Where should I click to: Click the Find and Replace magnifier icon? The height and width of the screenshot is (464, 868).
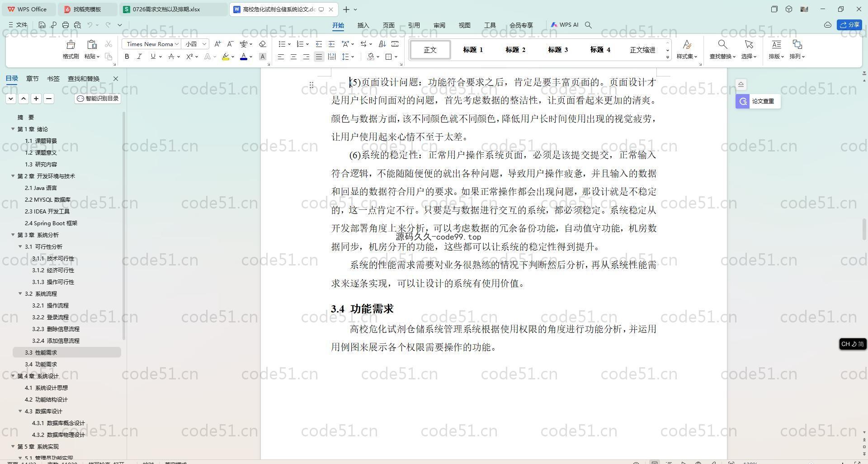[722, 44]
